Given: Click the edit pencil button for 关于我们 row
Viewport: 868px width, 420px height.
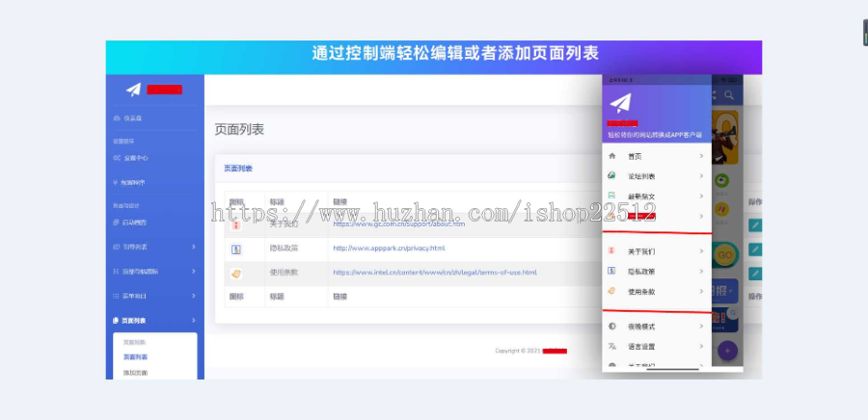Looking at the screenshot, I should point(755,224).
